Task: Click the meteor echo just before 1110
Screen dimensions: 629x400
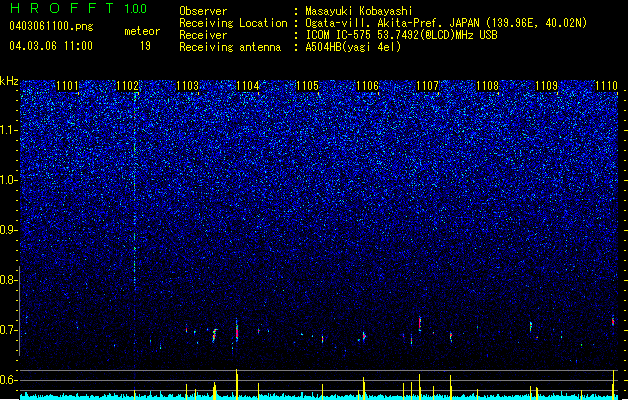Action: [613, 321]
